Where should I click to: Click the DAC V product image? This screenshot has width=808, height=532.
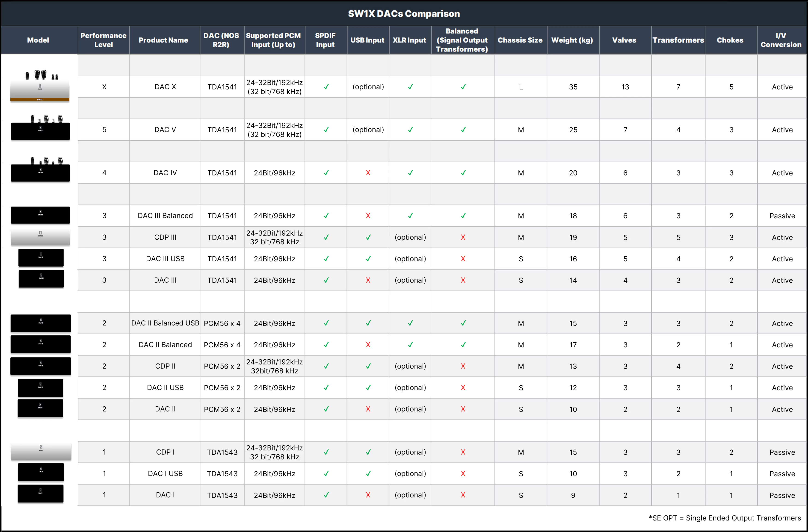point(40,128)
